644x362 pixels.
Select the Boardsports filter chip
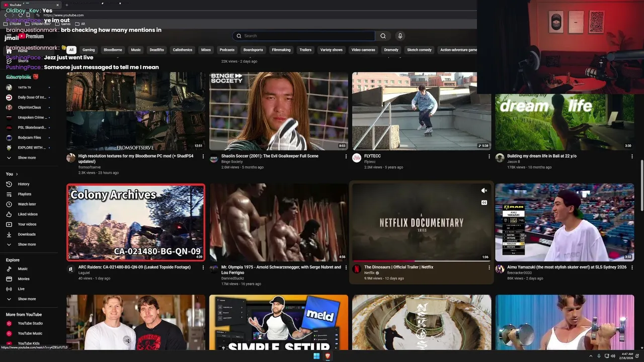coord(253,50)
